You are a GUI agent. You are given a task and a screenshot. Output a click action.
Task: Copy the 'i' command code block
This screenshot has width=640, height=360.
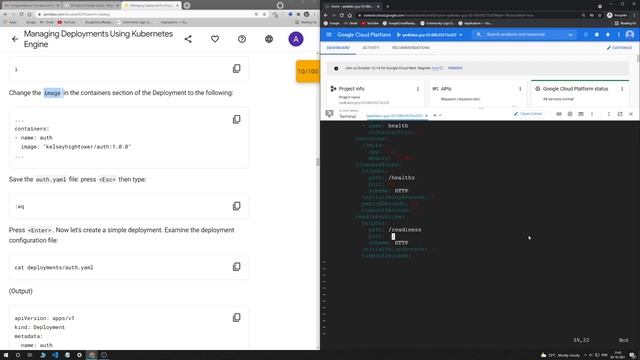point(237,69)
